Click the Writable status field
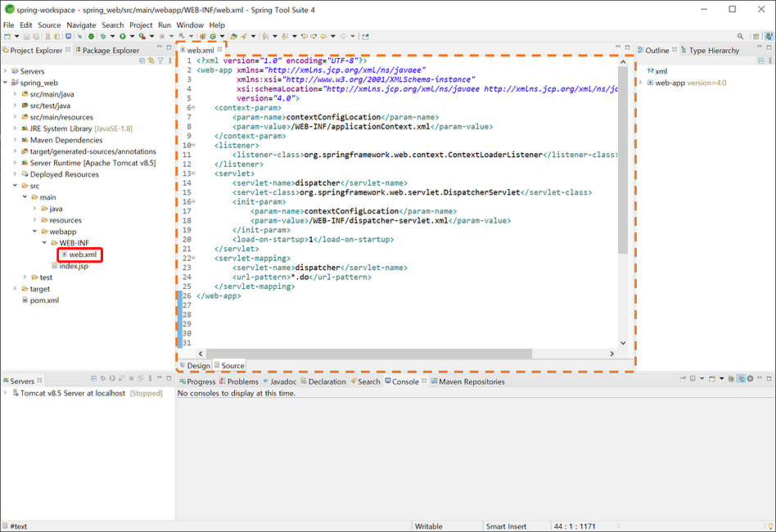The height and width of the screenshot is (532, 776). (429, 526)
